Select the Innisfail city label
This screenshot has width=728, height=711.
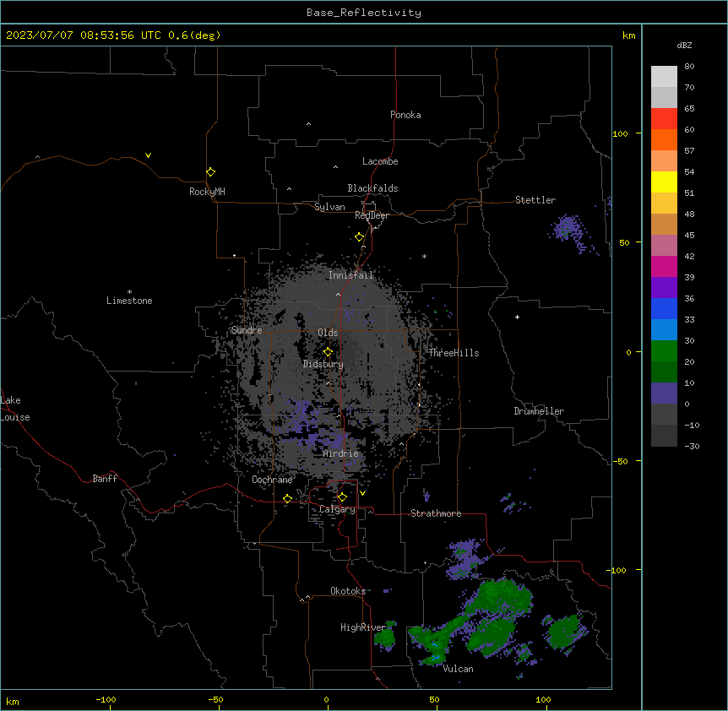[350, 275]
